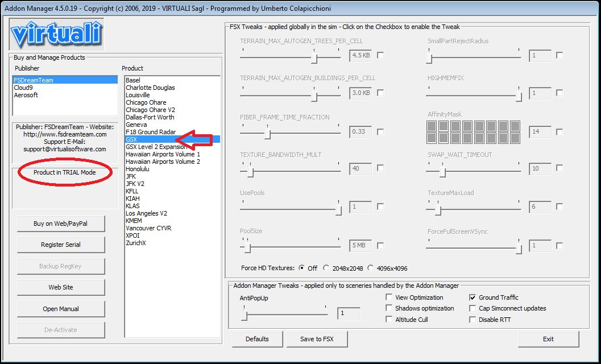Check Shadows optimization checkbox
The image size is (601, 364).
(x=389, y=308)
